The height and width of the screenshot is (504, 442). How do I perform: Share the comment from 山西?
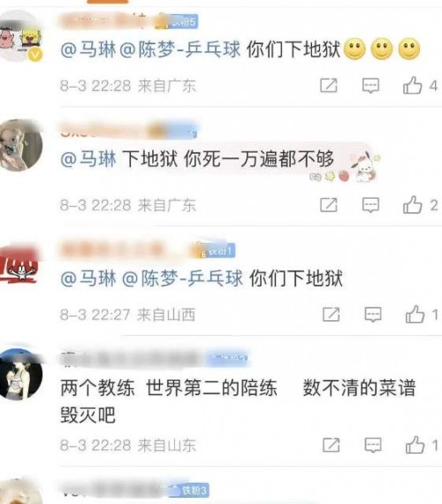click(x=331, y=314)
